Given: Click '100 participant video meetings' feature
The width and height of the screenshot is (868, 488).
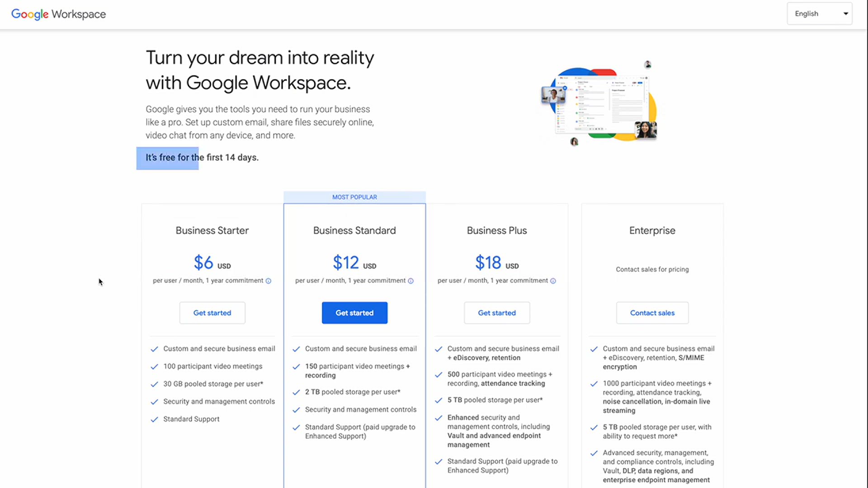Looking at the screenshot, I should coord(213,366).
